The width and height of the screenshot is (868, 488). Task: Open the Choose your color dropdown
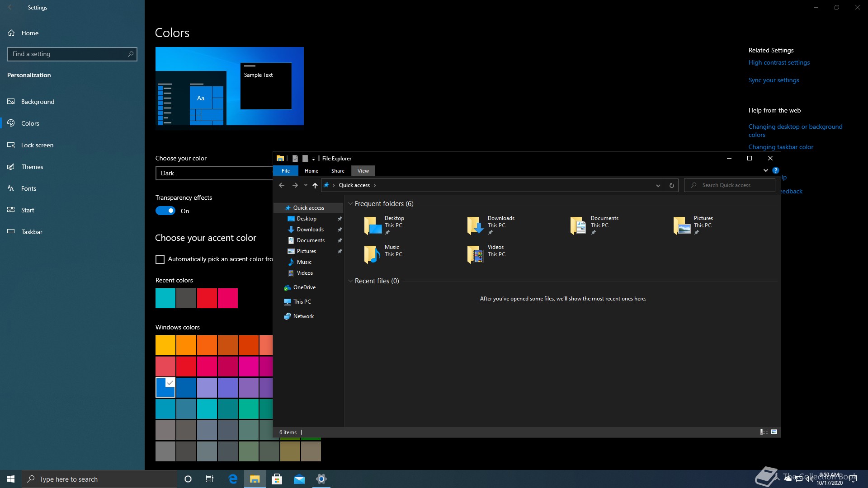click(214, 173)
